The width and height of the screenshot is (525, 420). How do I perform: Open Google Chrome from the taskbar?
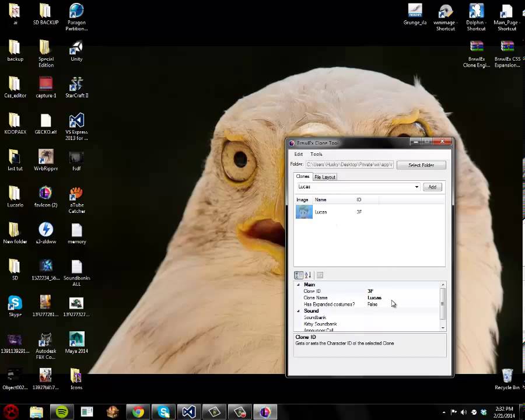[138, 412]
